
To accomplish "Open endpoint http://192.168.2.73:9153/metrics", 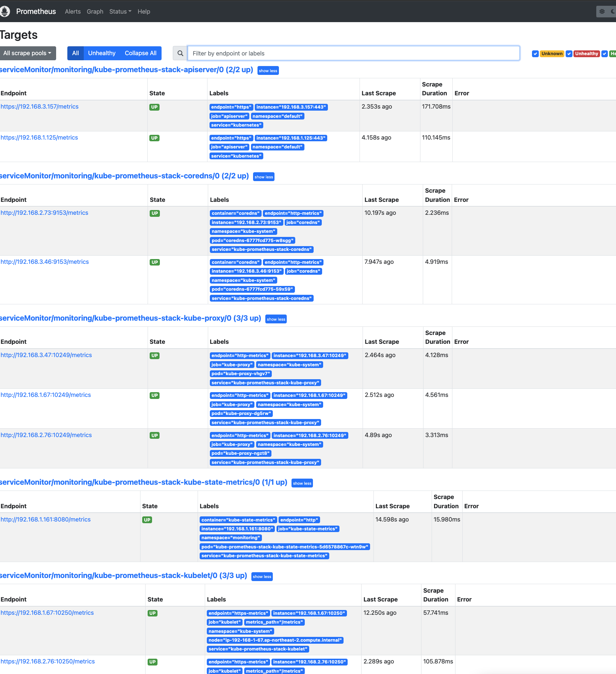I will click(x=44, y=213).
